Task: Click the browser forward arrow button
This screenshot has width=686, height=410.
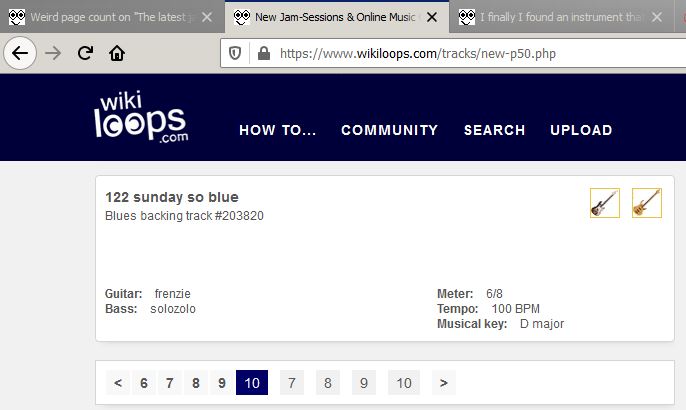Action: [x=53, y=53]
